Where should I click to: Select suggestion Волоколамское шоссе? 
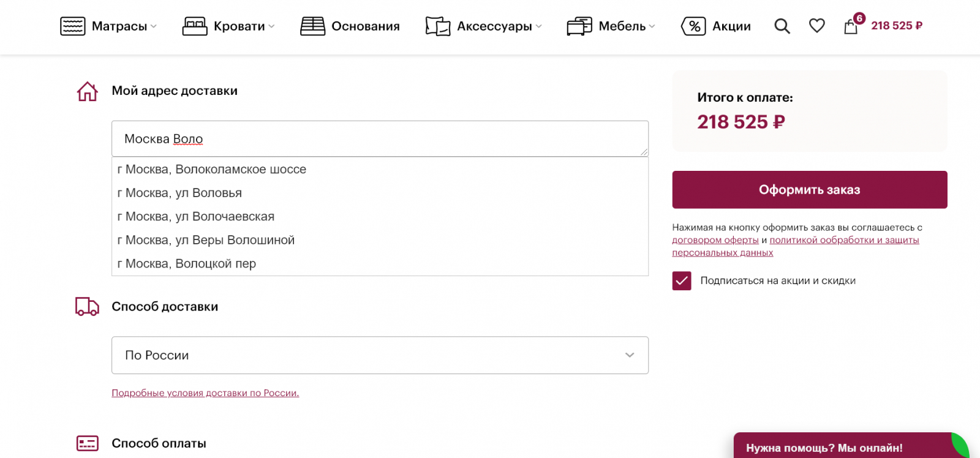tap(212, 170)
